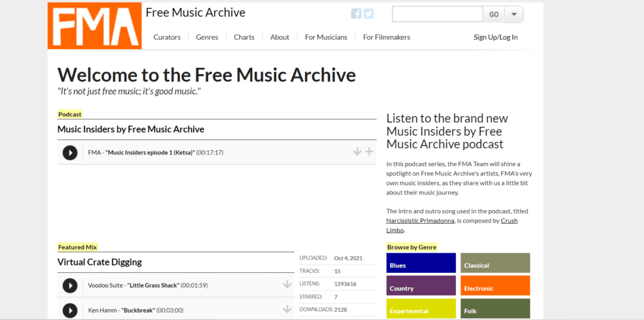Play Voodoo Suite Little Grass Shack
The width and height of the screenshot is (644, 320).
70,285
